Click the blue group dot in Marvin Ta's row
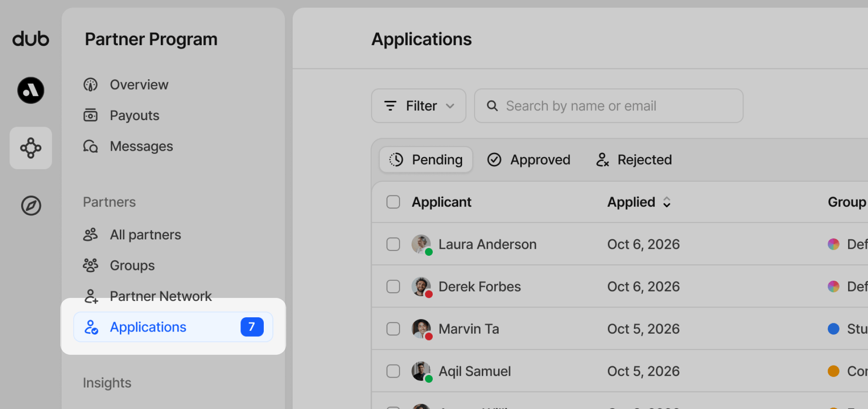 [x=834, y=329]
